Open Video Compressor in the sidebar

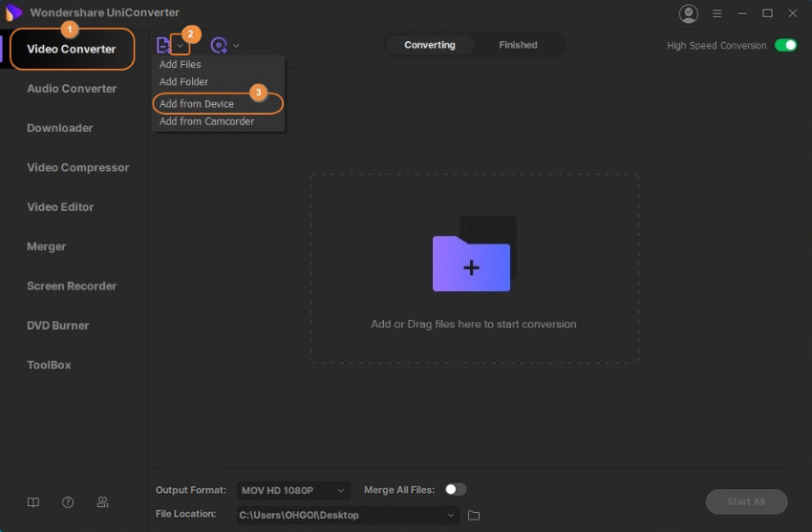click(77, 167)
